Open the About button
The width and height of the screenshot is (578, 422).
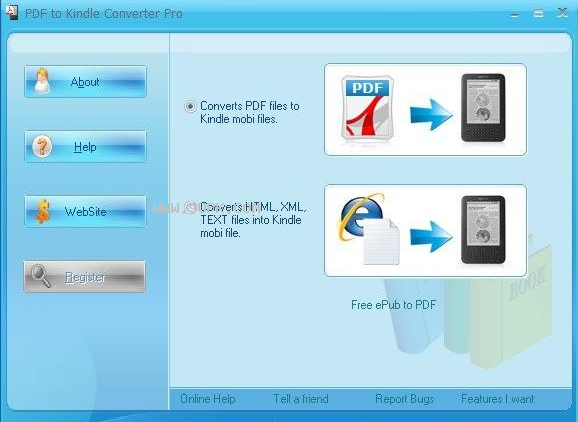[x=86, y=81]
